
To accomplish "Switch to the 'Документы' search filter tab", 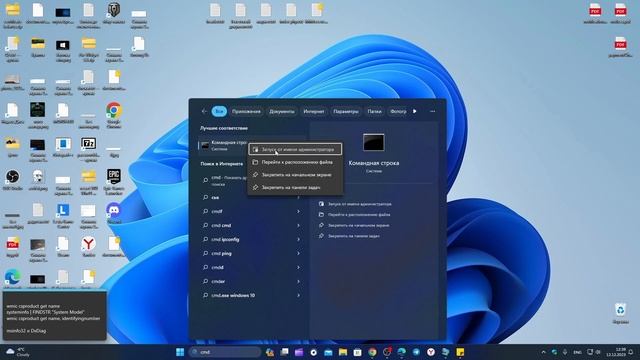I will (x=282, y=111).
